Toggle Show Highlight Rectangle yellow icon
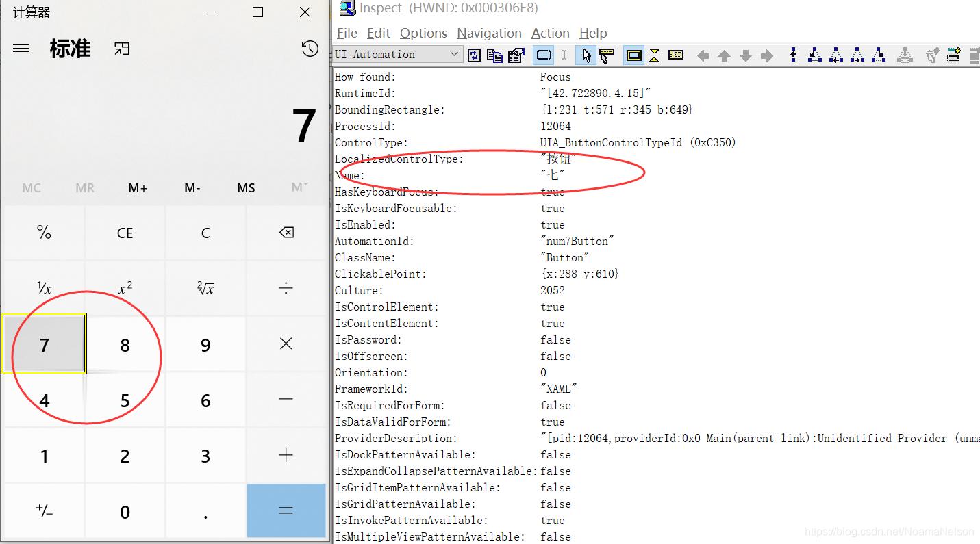Screen dimensions: 980x544 634,55
